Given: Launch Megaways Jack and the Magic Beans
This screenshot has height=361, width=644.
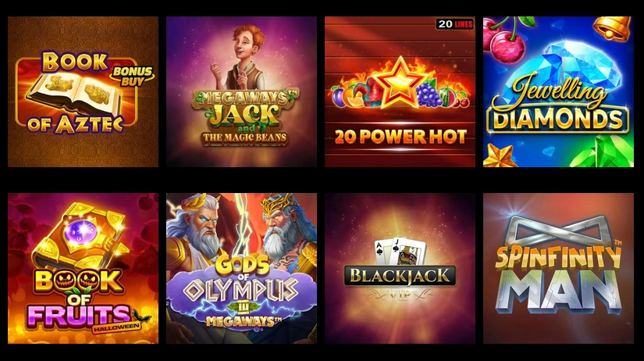Looking at the screenshot, I should click(241, 91).
